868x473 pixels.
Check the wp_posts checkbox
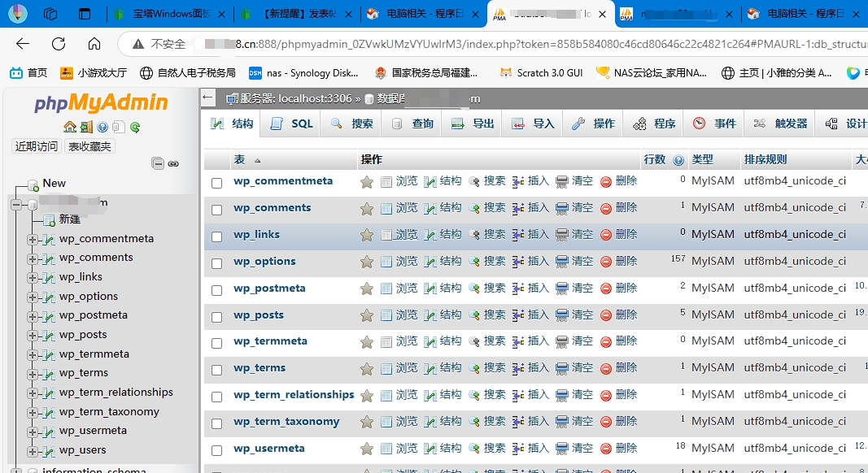pyautogui.click(x=217, y=317)
